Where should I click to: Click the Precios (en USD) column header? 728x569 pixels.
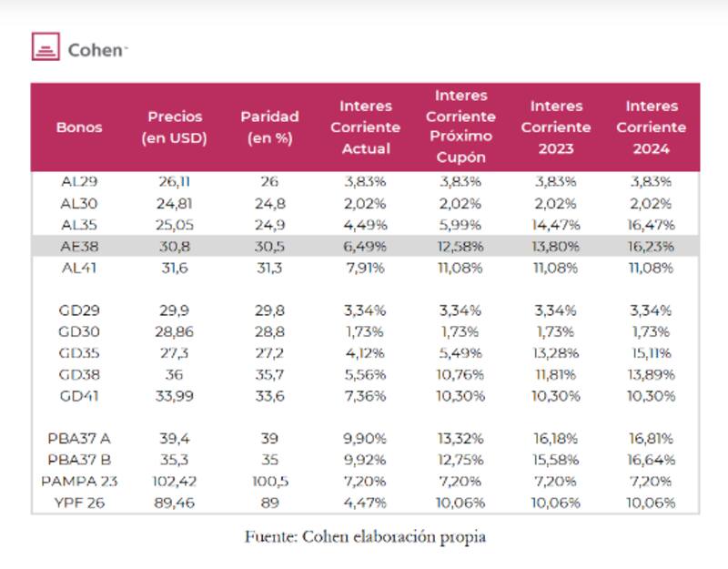pyautogui.click(x=175, y=127)
